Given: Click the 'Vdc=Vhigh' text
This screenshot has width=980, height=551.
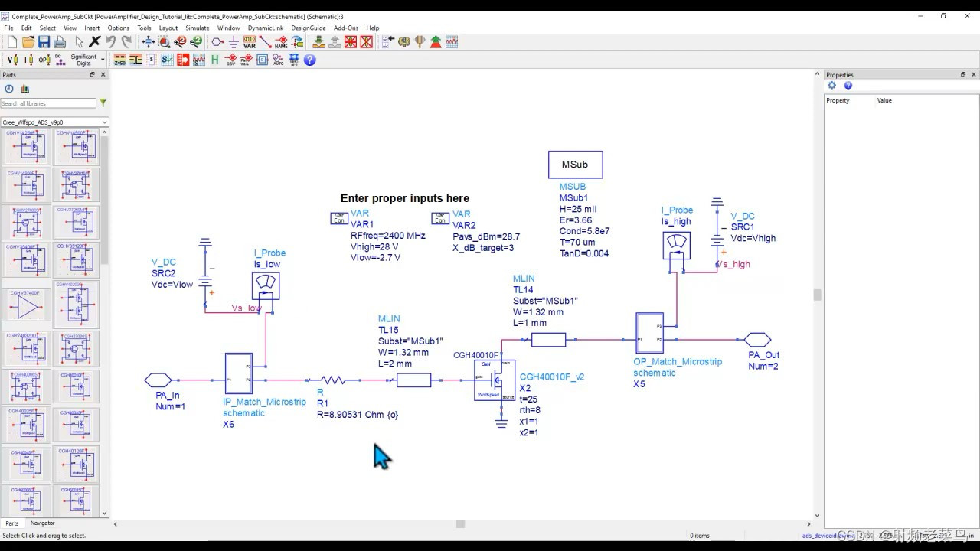Looking at the screenshot, I should pos(753,238).
